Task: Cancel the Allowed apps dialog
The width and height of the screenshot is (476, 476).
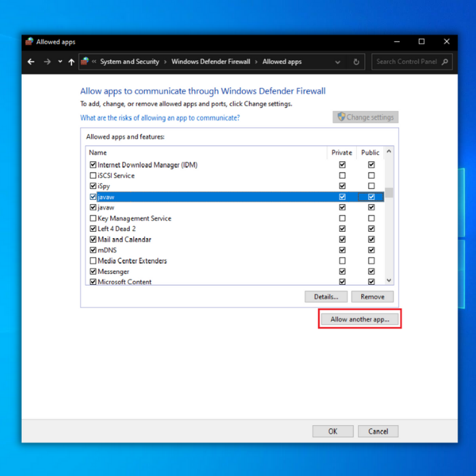Action: point(378,431)
